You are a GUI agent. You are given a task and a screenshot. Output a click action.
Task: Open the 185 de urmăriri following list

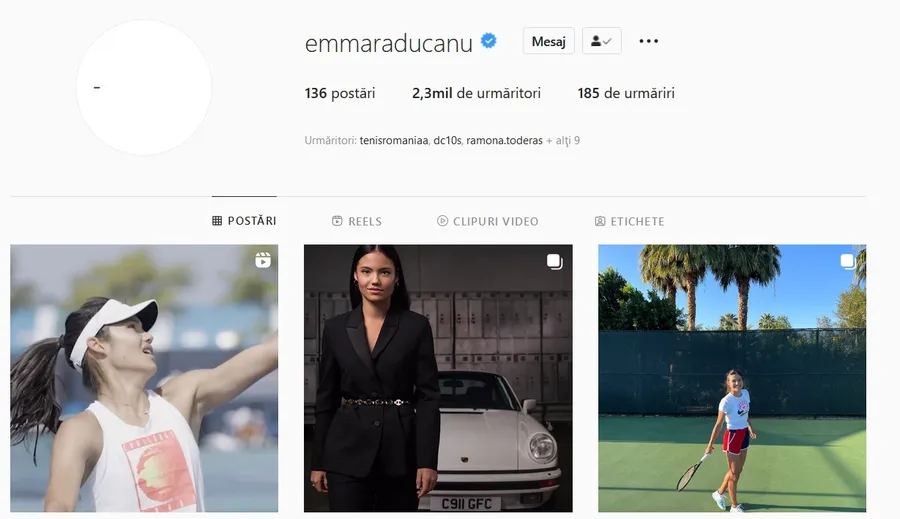point(626,93)
